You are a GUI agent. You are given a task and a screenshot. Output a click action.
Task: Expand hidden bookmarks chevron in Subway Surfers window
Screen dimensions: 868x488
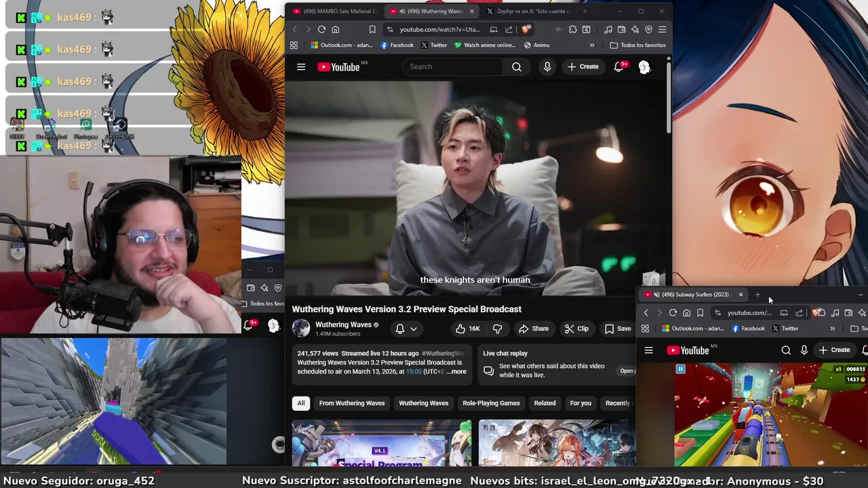(x=832, y=329)
